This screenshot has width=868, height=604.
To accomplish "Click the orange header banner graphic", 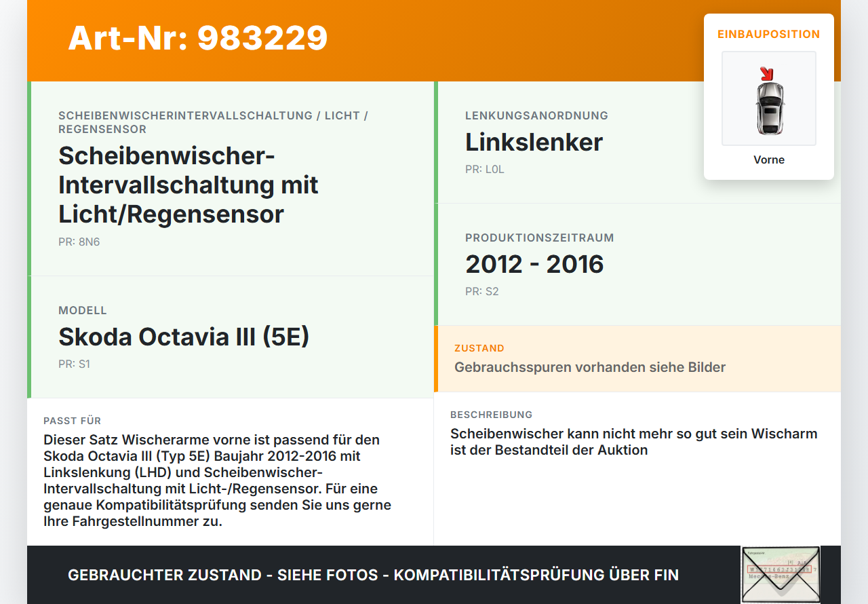I will point(434,39).
